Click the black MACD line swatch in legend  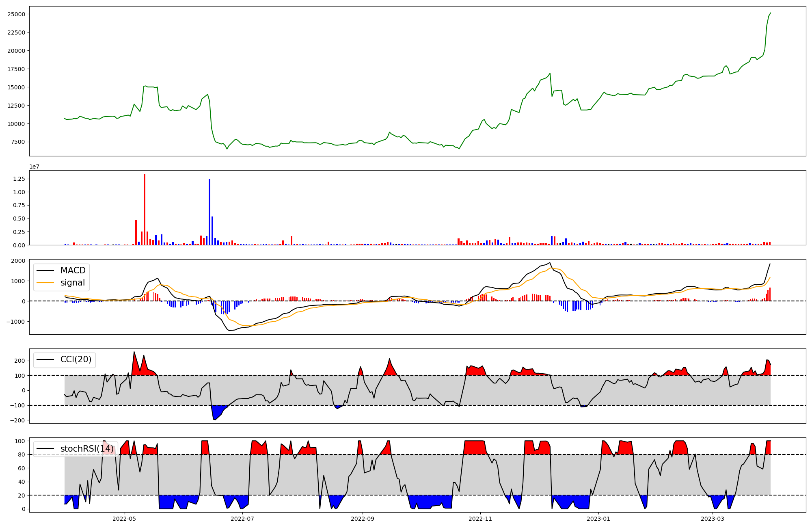(45, 270)
